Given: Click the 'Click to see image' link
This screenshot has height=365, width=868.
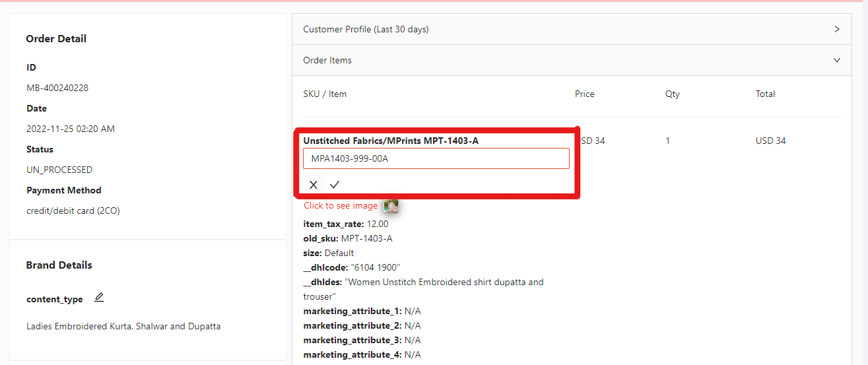Looking at the screenshot, I should pos(341,206).
